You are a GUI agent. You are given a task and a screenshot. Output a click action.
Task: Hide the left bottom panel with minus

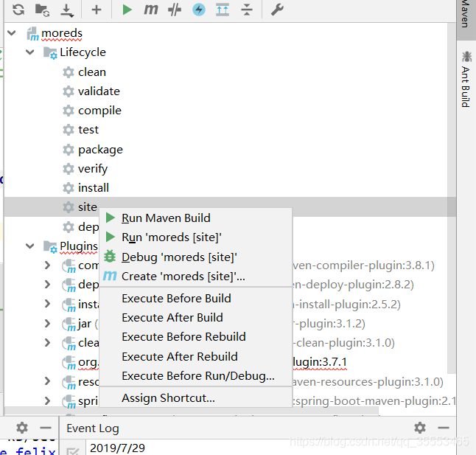(x=46, y=428)
